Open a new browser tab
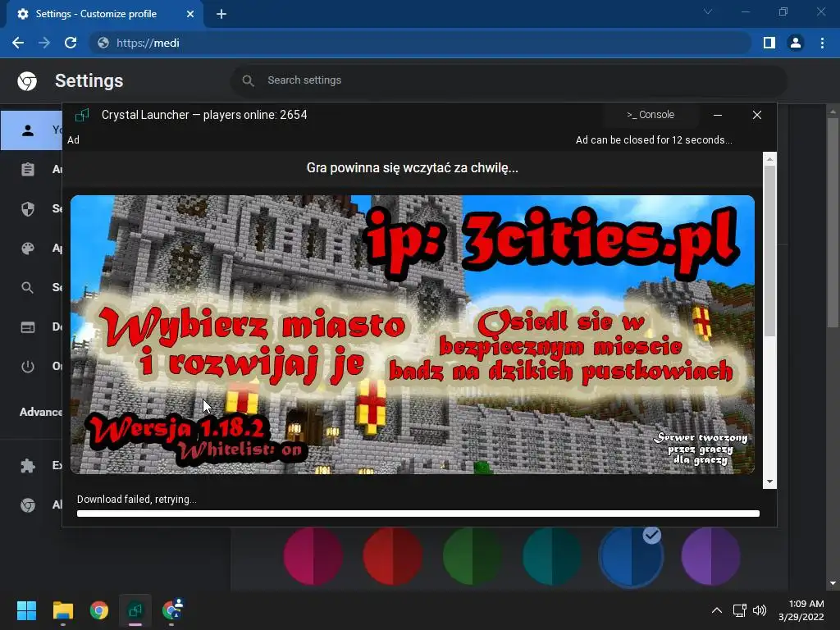 click(x=221, y=14)
